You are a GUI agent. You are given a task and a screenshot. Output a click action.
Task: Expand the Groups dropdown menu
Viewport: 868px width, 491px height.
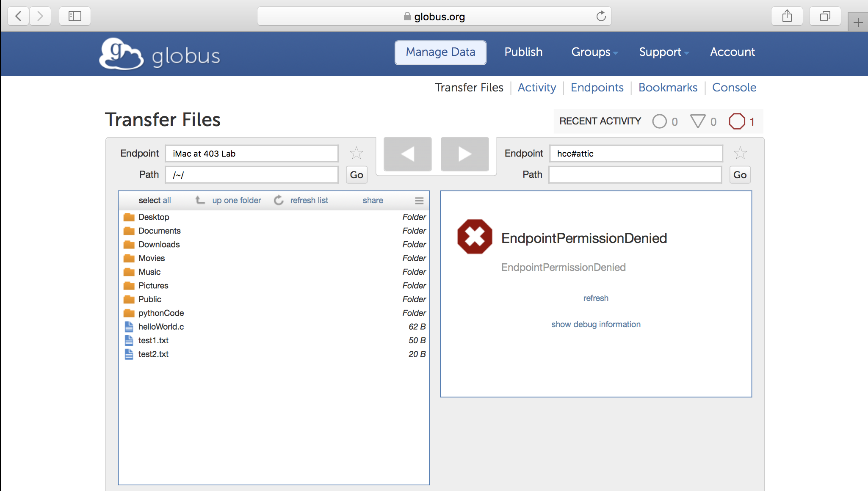tap(594, 52)
